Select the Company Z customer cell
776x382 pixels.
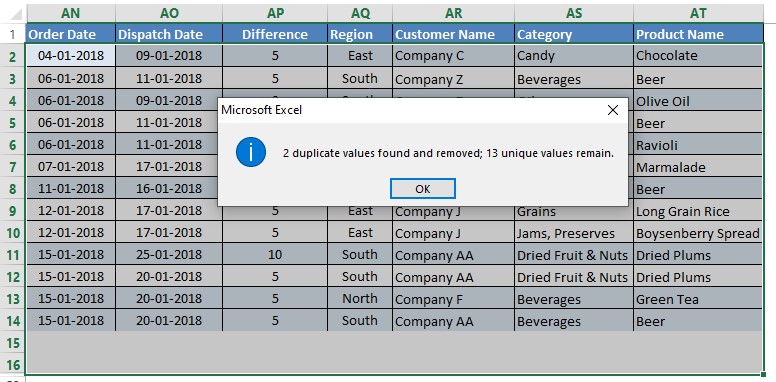point(453,79)
